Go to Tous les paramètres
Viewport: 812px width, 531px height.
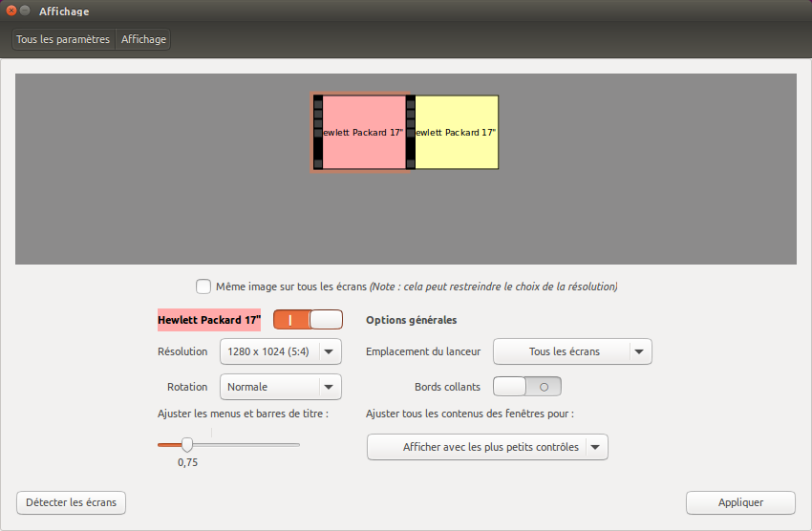(x=63, y=39)
